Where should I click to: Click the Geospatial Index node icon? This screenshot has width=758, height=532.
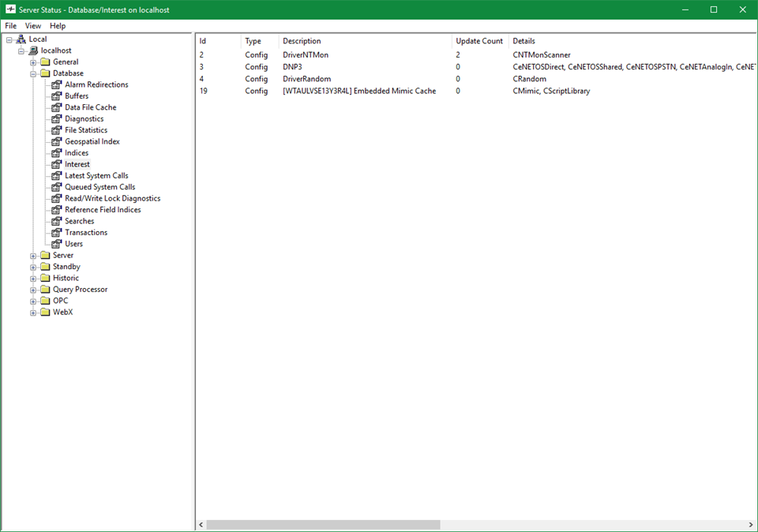click(x=57, y=142)
